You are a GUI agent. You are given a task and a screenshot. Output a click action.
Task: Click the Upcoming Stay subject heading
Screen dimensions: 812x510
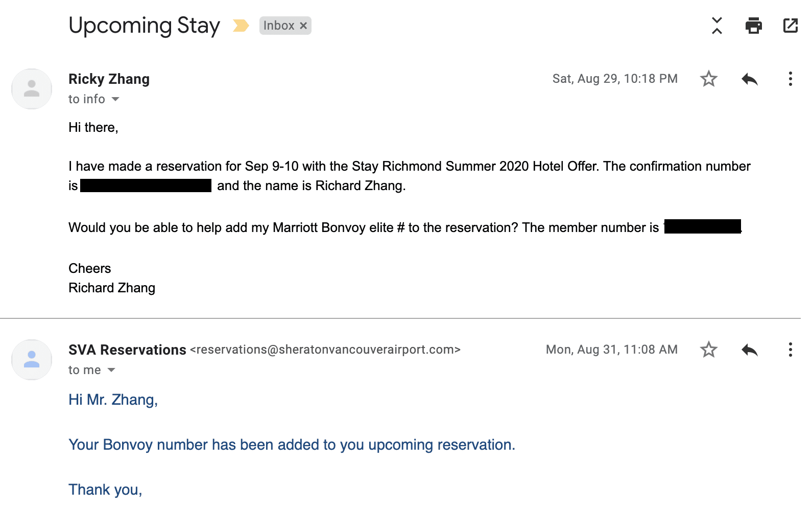tap(144, 26)
